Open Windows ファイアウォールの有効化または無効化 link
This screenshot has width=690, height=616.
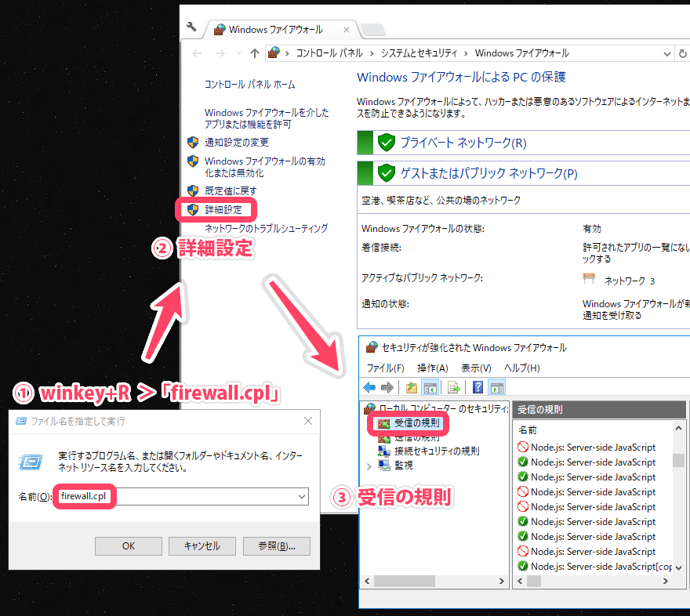coord(265,167)
